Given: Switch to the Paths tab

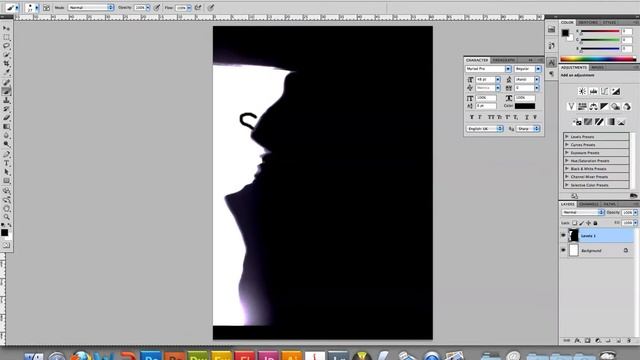Looking at the screenshot, I should click(609, 204).
